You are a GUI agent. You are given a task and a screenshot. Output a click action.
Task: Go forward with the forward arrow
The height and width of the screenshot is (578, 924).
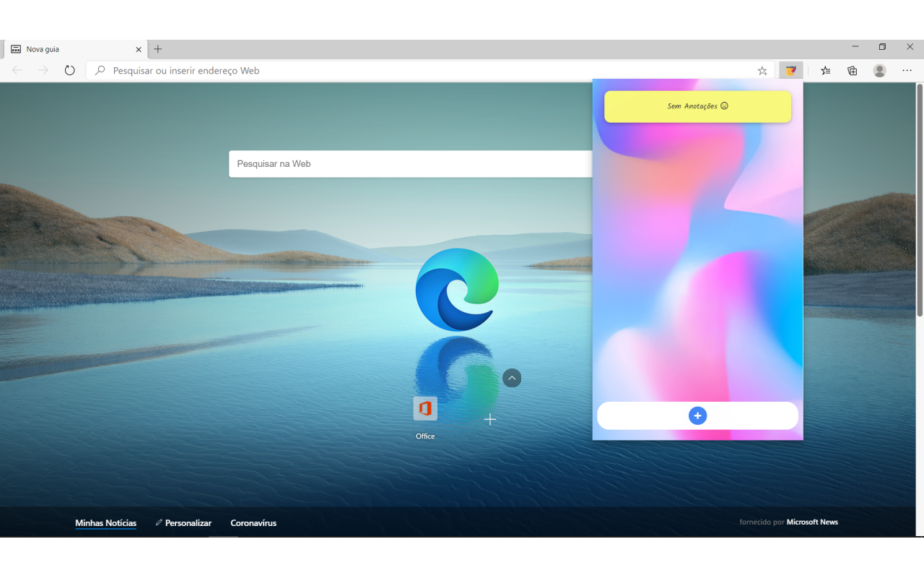[43, 70]
